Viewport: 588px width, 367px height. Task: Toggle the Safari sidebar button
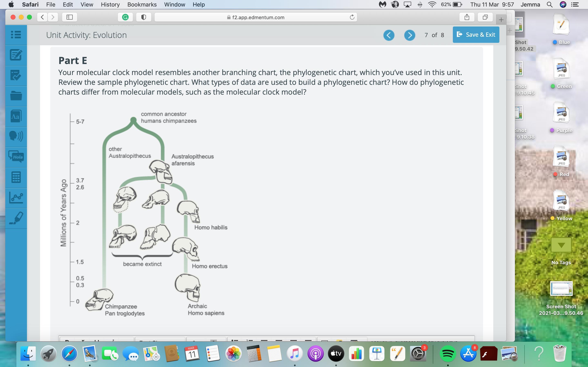click(69, 17)
